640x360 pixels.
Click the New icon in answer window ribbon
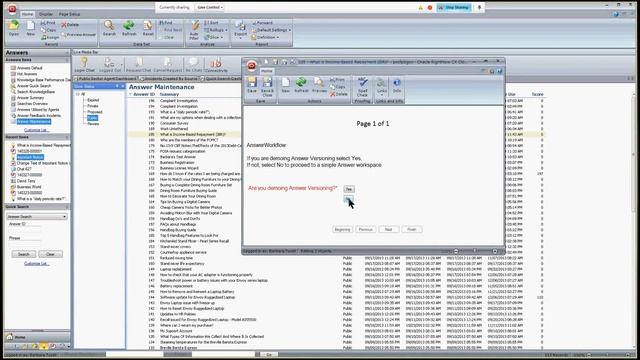tap(286, 86)
